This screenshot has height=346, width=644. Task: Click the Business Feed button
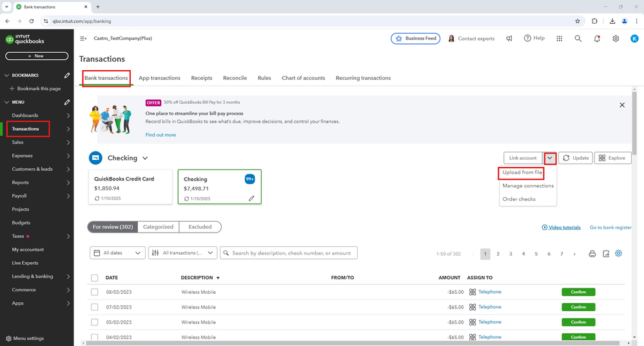416,38
